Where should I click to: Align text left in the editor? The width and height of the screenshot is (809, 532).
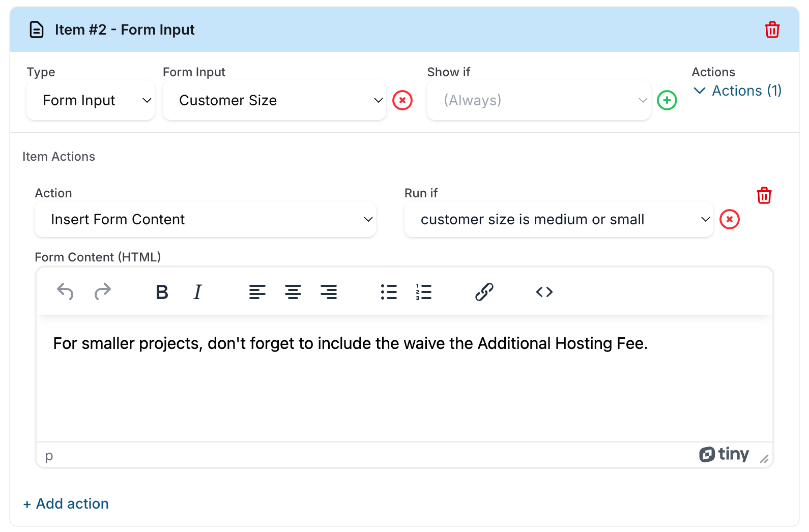point(257,292)
